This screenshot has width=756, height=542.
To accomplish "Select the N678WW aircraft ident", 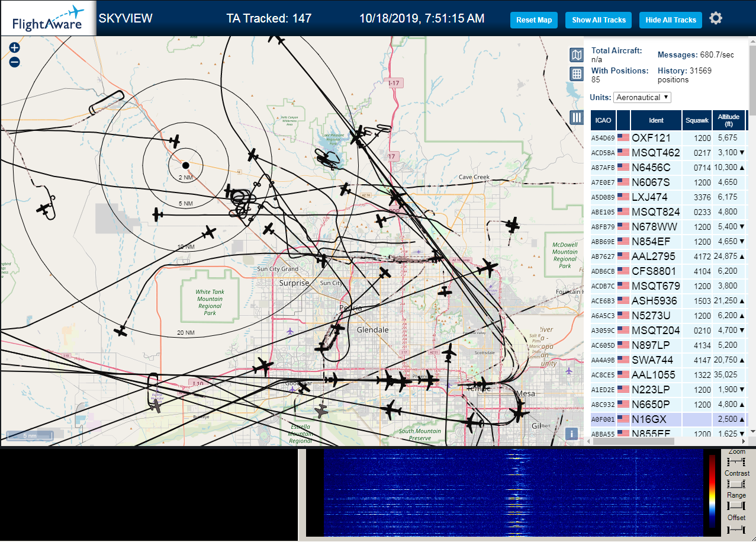I will coord(654,226).
